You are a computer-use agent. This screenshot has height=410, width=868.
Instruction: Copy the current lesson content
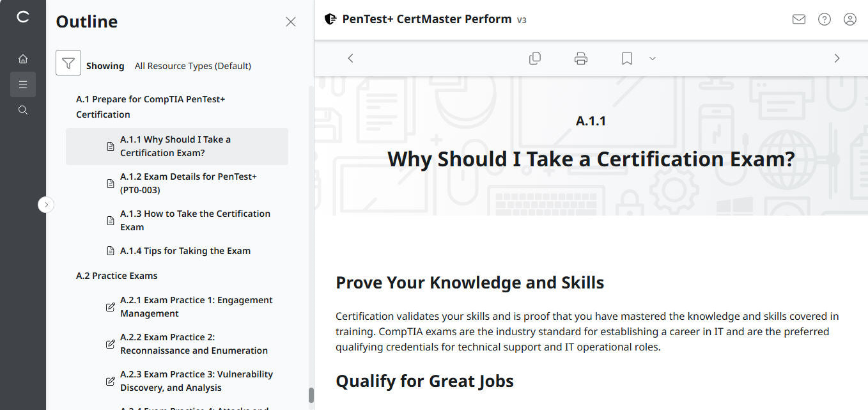[535, 58]
